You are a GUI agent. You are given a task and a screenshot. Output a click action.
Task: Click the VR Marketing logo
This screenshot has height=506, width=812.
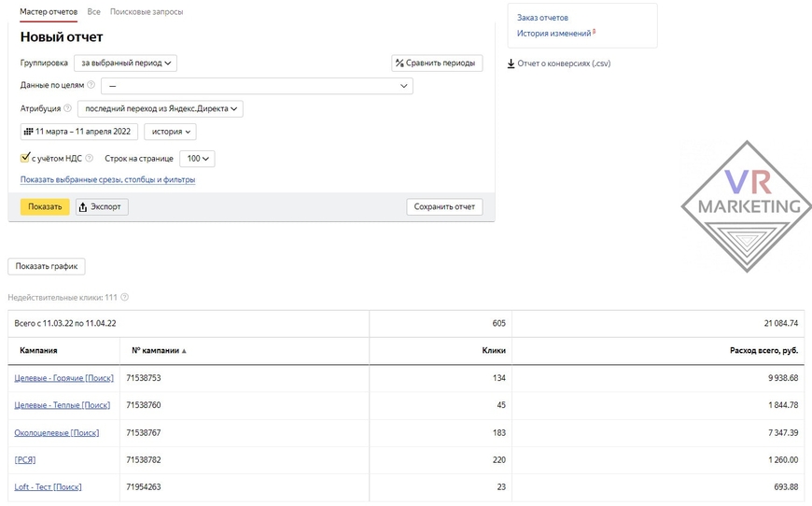(747, 206)
